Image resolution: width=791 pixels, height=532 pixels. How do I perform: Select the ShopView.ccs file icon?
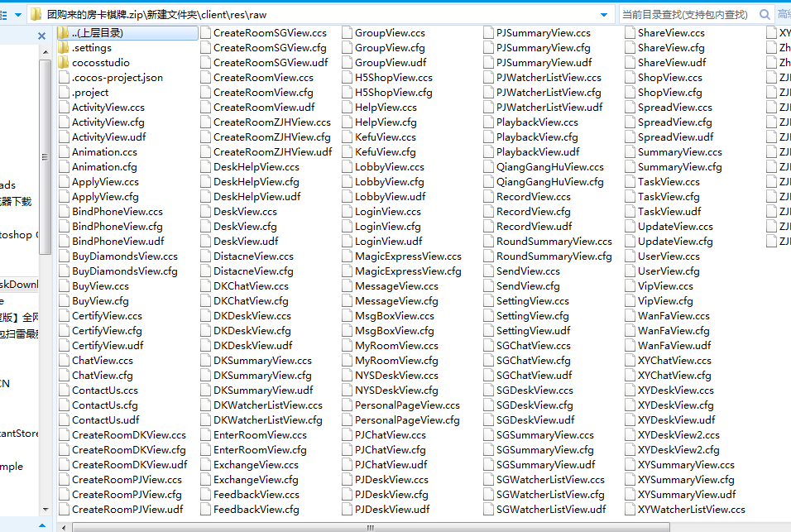coord(630,78)
